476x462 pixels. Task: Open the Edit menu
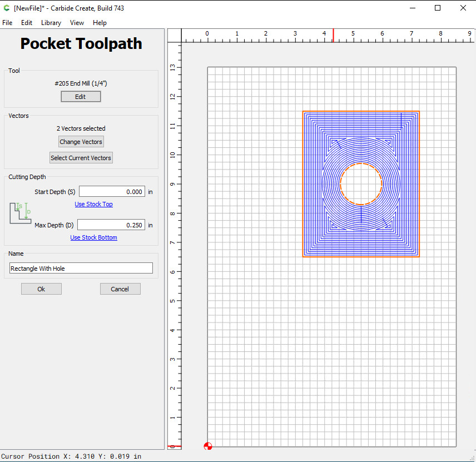click(27, 23)
